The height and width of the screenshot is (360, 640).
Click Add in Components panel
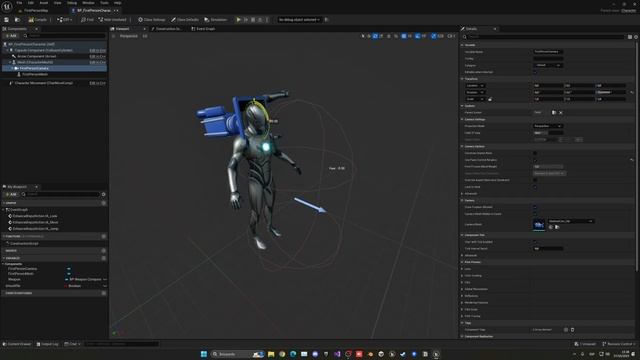11,36
